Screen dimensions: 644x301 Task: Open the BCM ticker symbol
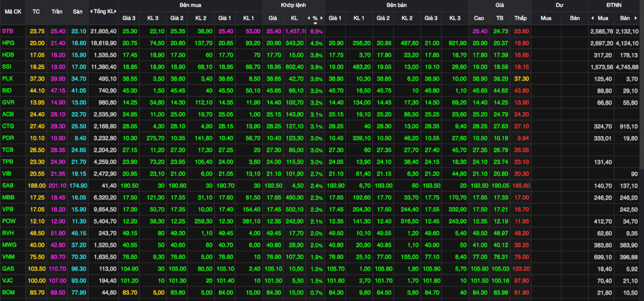(8, 293)
